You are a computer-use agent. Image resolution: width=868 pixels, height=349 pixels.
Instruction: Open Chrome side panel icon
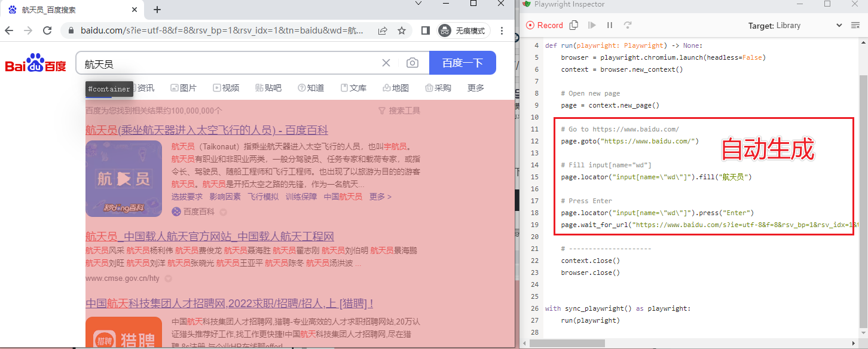point(426,30)
